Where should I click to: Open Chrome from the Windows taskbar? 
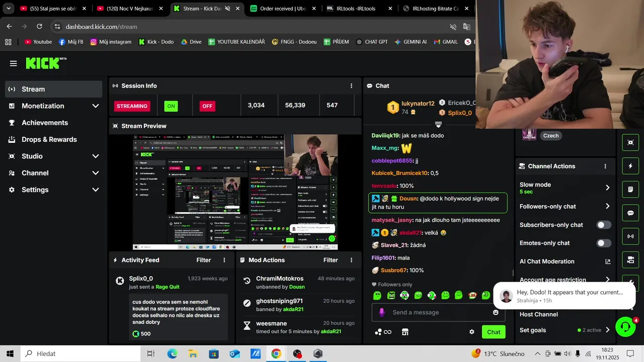pos(276,354)
